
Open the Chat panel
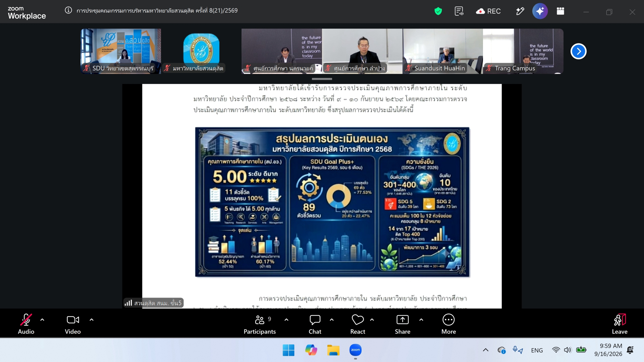[x=315, y=324]
